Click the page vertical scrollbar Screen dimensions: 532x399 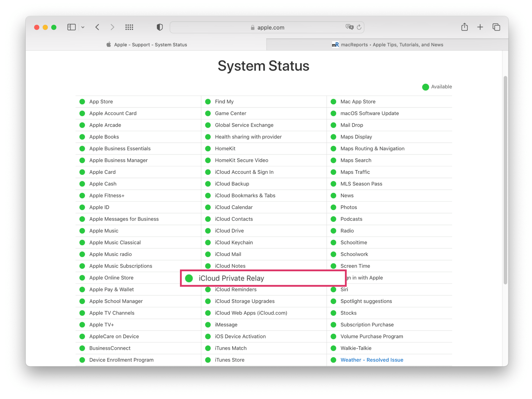click(505, 180)
